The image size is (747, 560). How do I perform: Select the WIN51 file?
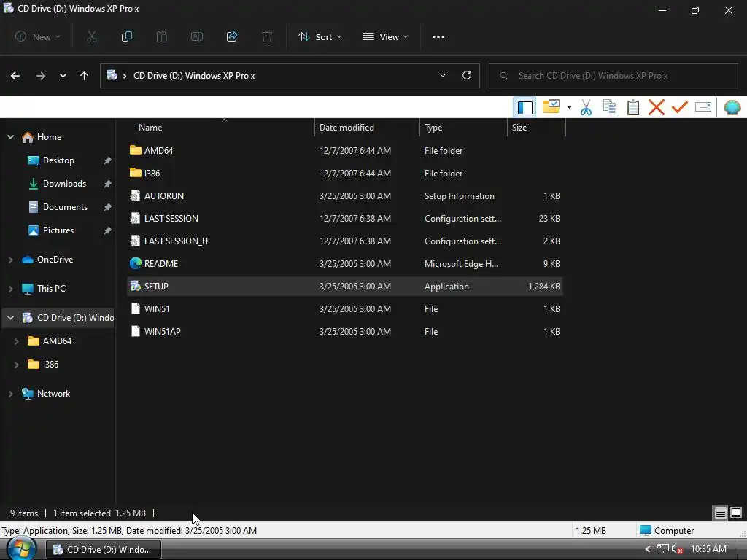[345, 309]
